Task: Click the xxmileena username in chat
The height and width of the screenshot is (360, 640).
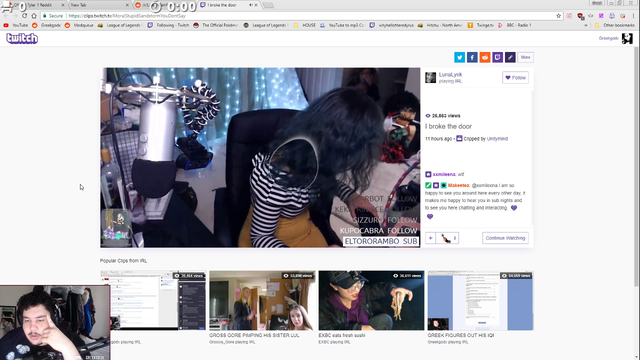Action: click(444, 174)
